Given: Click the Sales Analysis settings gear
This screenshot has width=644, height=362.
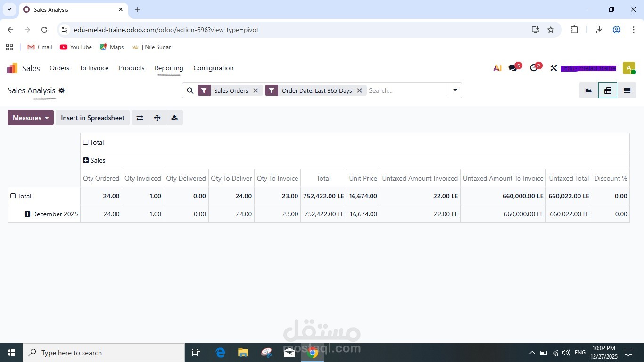Looking at the screenshot, I should pyautogui.click(x=61, y=90).
